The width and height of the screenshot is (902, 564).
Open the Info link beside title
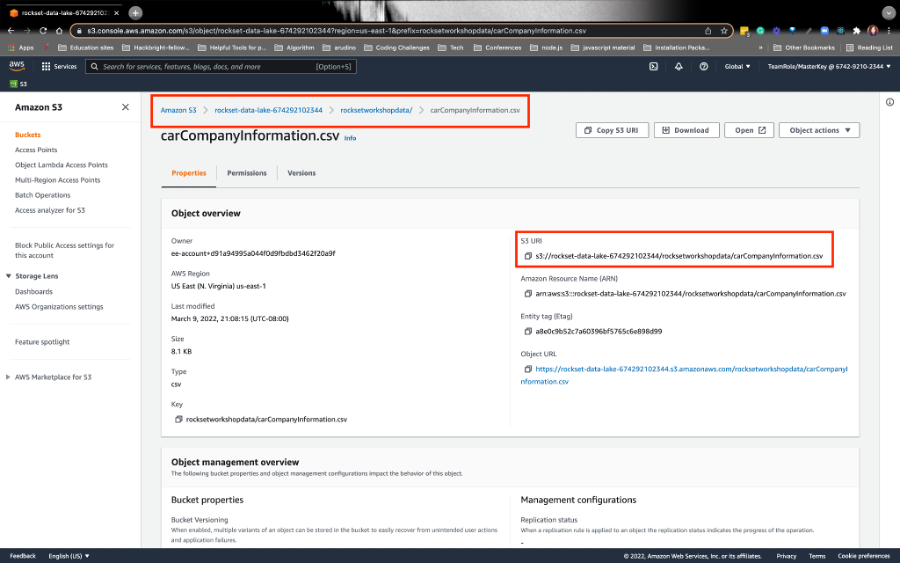(x=350, y=138)
